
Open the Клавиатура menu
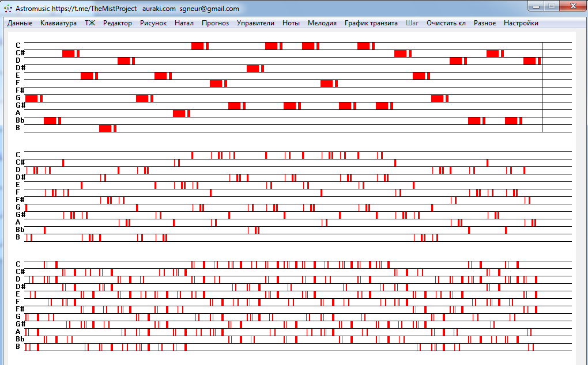click(58, 23)
